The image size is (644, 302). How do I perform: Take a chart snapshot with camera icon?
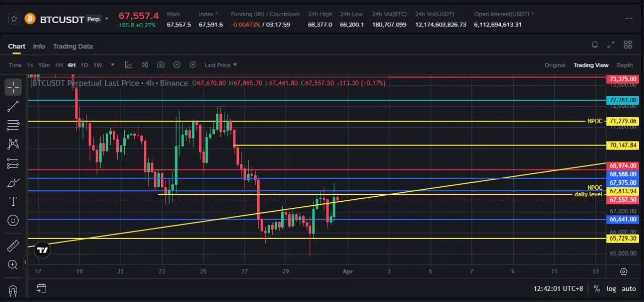(x=161, y=65)
